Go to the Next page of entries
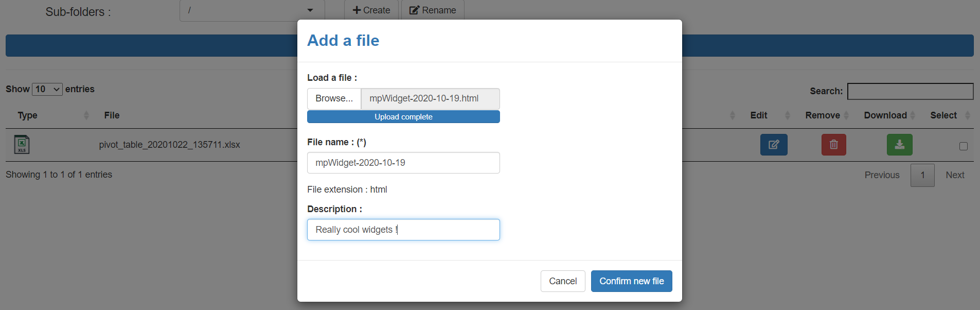This screenshot has width=980, height=310. tap(954, 175)
